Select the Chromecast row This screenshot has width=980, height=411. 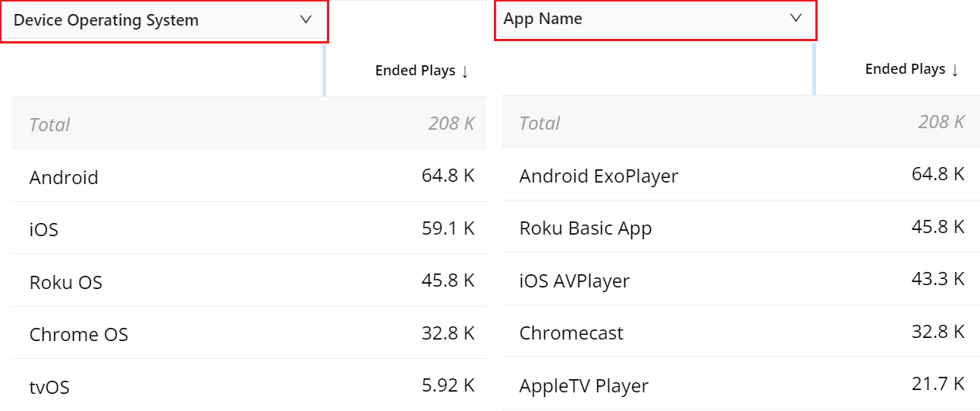pos(741,332)
